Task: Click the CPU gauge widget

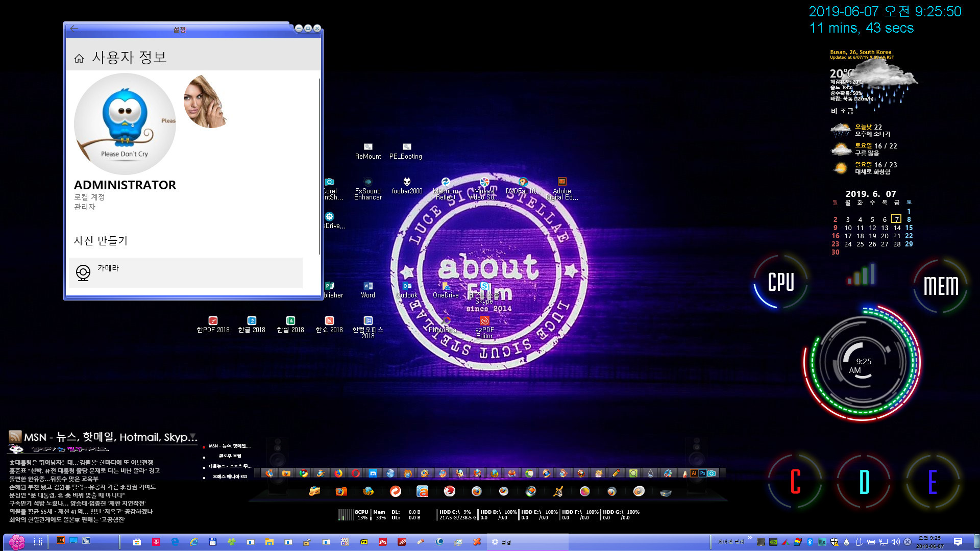Action: (x=781, y=282)
